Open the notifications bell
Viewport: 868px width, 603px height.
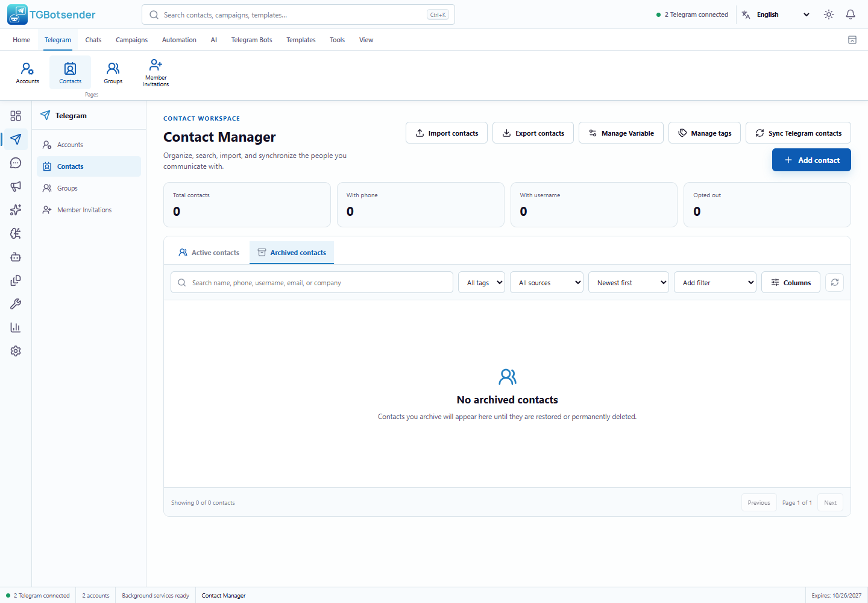point(851,14)
